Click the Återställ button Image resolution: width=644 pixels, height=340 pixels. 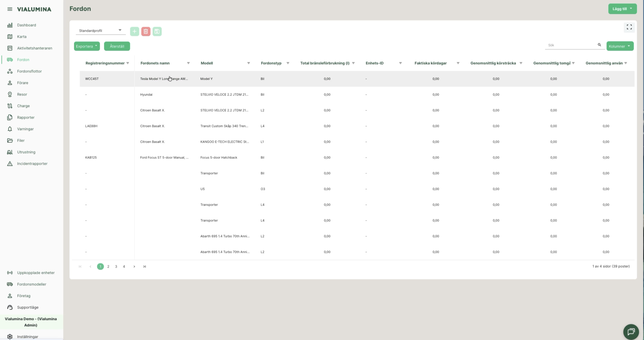(x=117, y=46)
